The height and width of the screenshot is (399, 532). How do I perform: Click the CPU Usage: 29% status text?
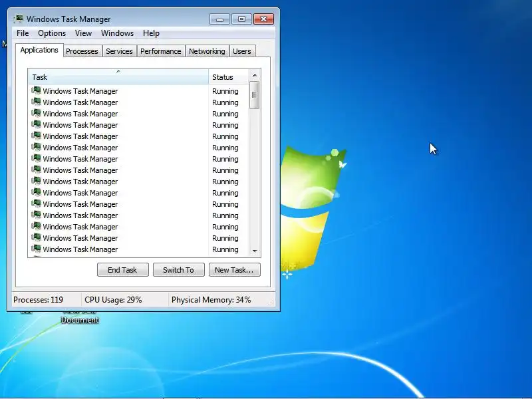[113, 300]
